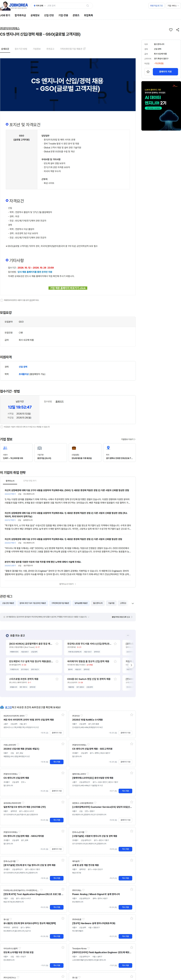
Task: Star the ESS용 DC Switch 영업 posting
Action: tap(115, 679)
